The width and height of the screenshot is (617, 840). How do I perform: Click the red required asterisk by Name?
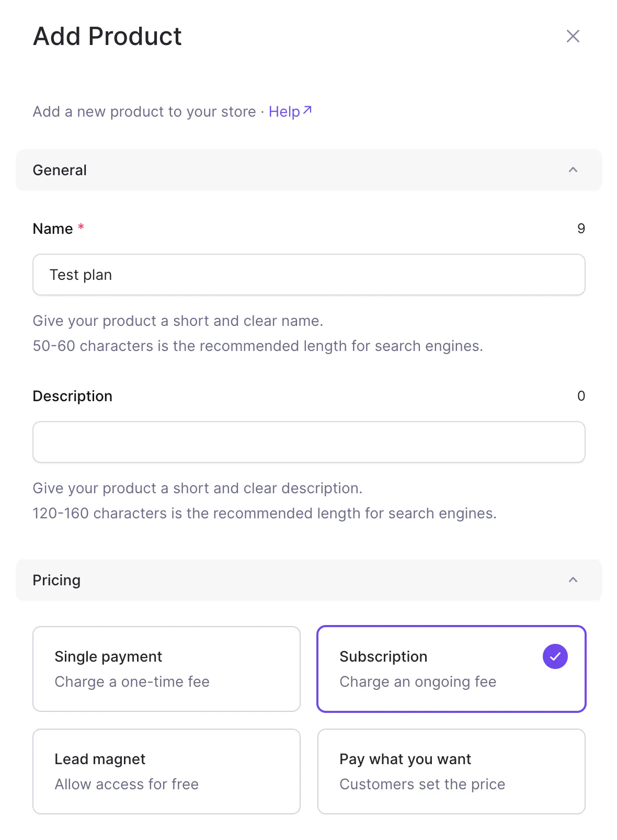tap(81, 227)
